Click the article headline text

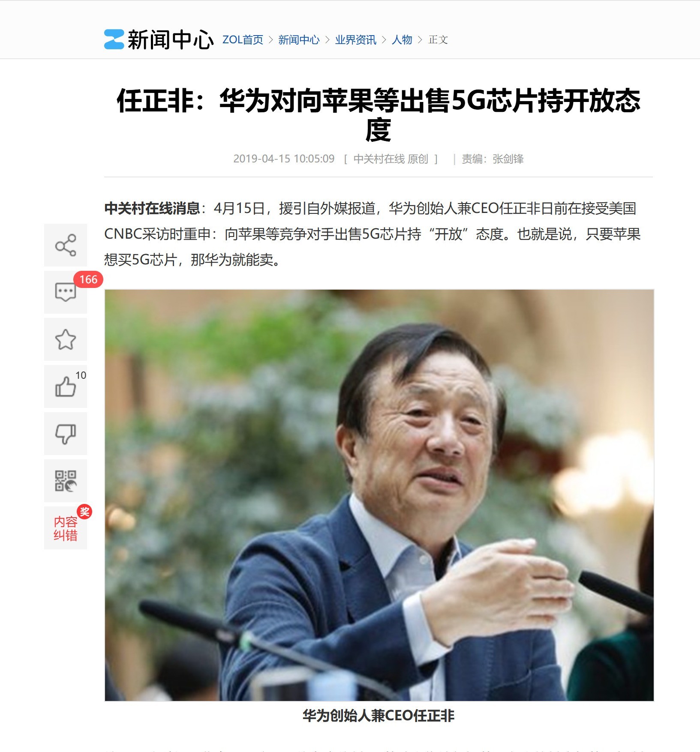pos(379,115)
